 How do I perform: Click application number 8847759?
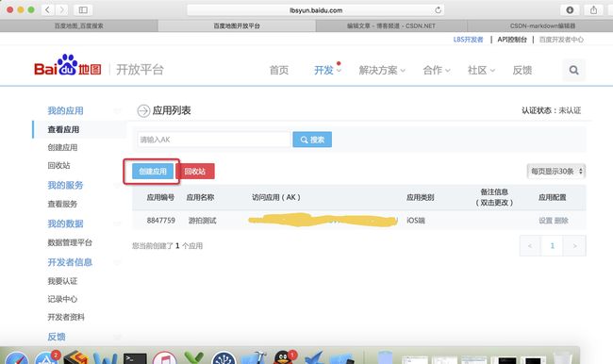coord(161,221)
